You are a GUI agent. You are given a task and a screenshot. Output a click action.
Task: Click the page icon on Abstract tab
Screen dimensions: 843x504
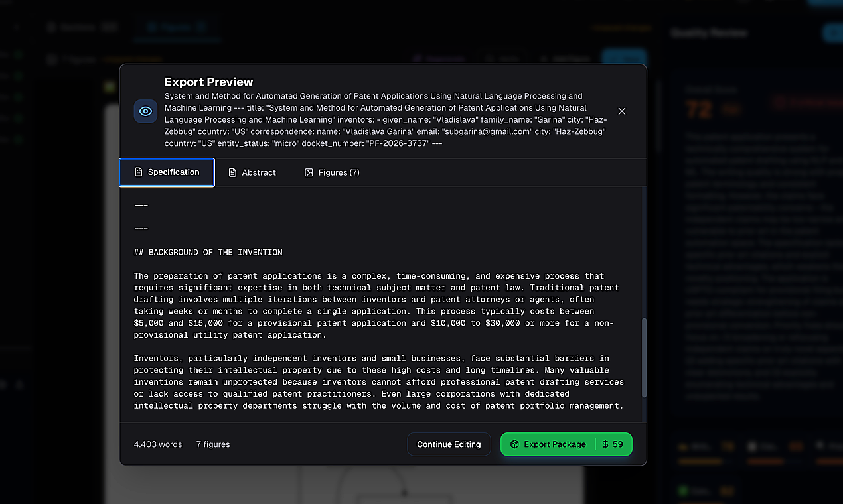click(232, 172)
